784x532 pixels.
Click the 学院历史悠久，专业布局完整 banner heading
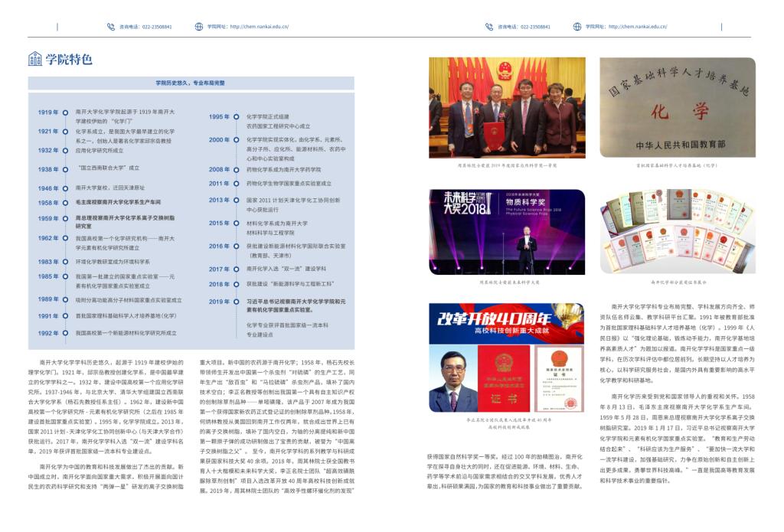pos(191,83)
